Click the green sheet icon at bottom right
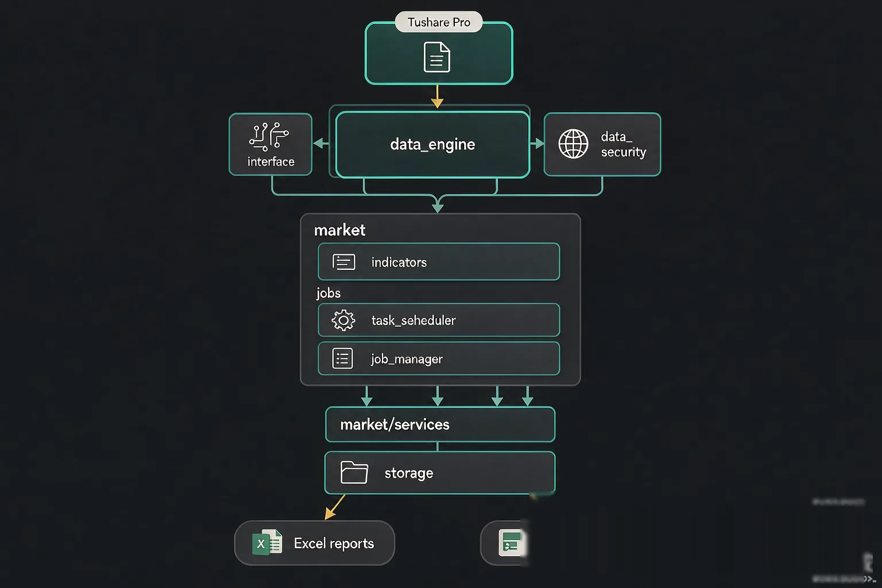 [511, 543]
